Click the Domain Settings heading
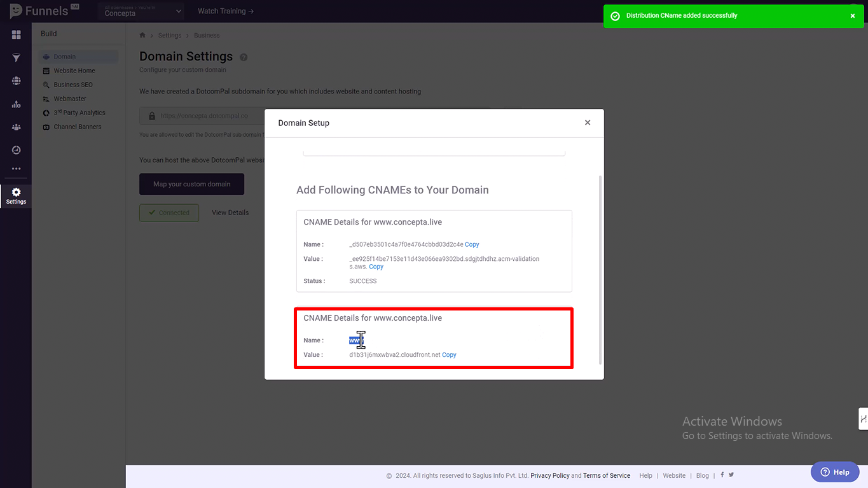Screen dimensions: 868x488 pos(186,57)
